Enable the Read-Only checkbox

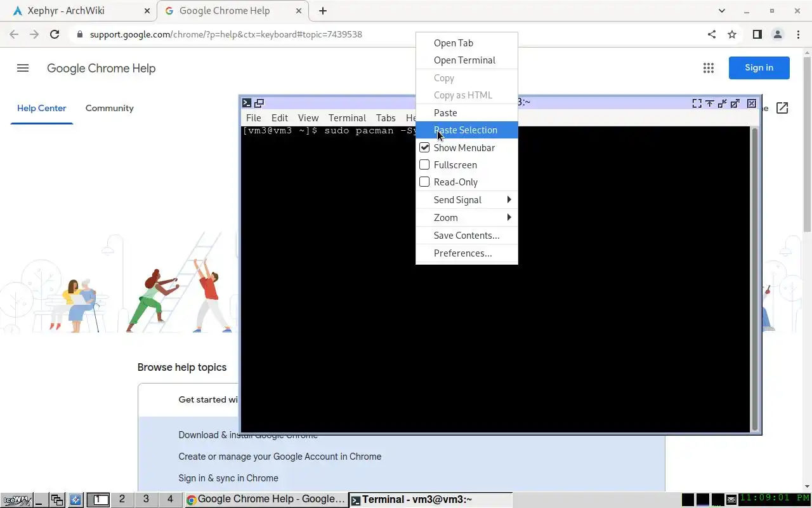tap(424, 182)
